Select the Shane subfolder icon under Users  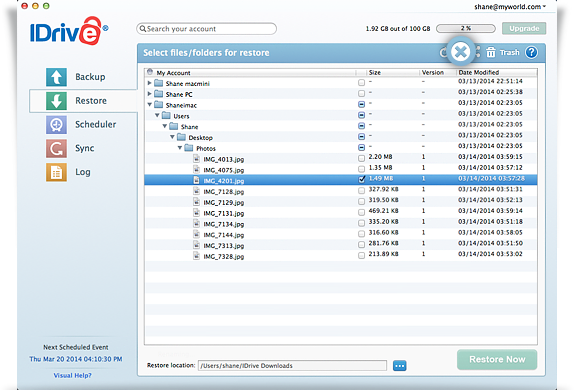coord(174,126)
